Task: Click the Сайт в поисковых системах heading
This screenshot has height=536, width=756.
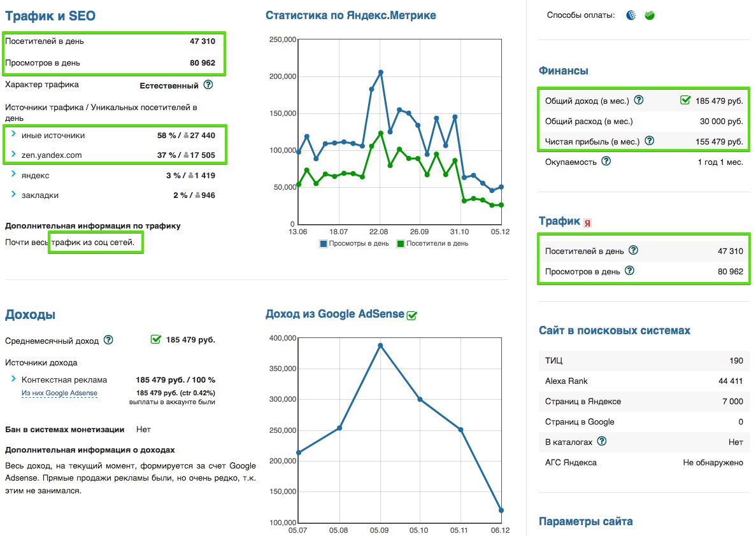Action: pyautogui.click(x=614, y=330)
